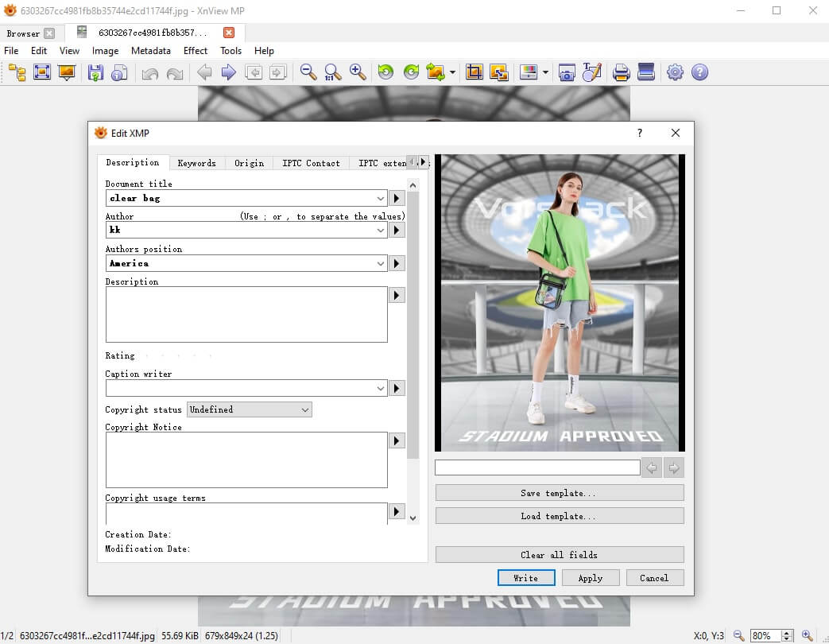Open the arrow menu beside Authors position
Screen dimensions: 829x644
pyautogui.click(x=397, y=263)
